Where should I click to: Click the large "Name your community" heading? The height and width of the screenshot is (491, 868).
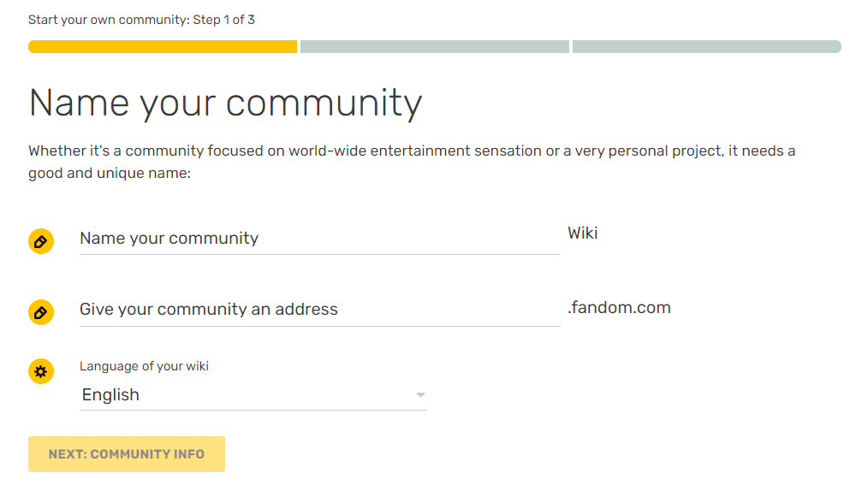pos(225,104)
